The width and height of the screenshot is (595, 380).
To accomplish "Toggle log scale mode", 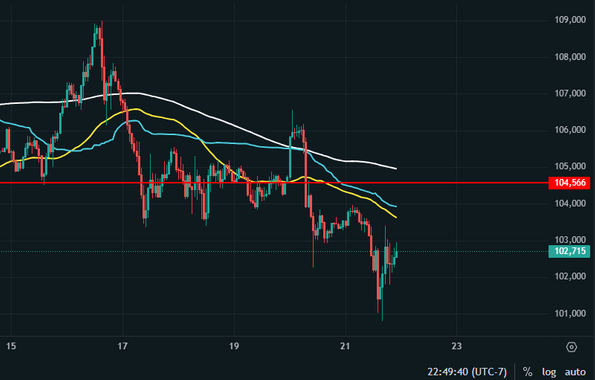I will [x=549, y=372].
